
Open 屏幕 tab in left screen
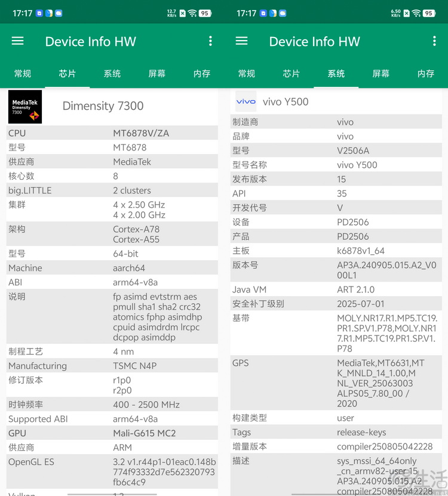click(x=157, y=73)
